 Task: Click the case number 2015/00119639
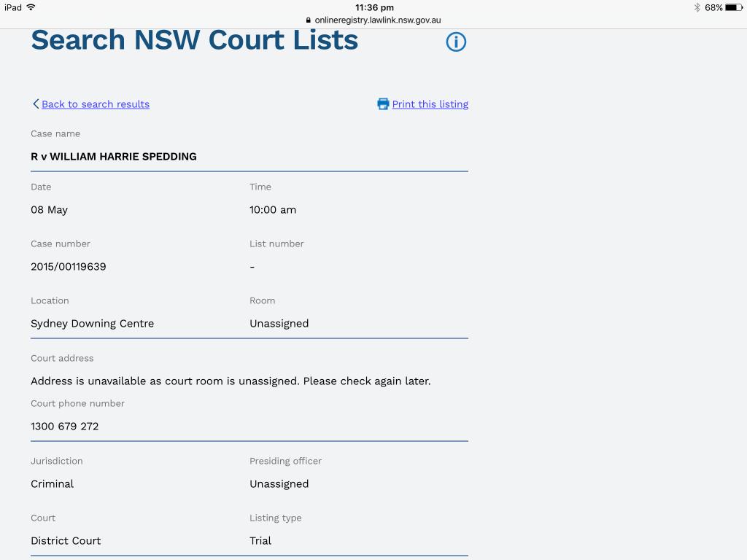tap(68, 267)
